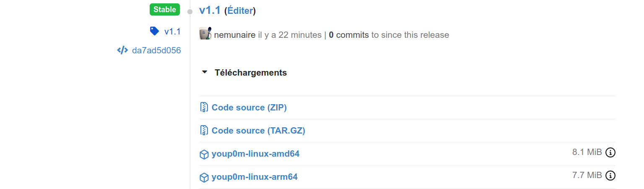The width and height of the screenshot is (644, 189).
Task: Click the package icon for youp0m-linux-amd64
Action: 204,154
